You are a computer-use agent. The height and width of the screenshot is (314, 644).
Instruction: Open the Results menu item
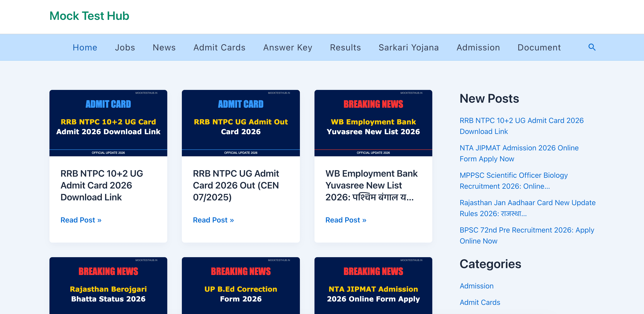(x=345, y=47)
